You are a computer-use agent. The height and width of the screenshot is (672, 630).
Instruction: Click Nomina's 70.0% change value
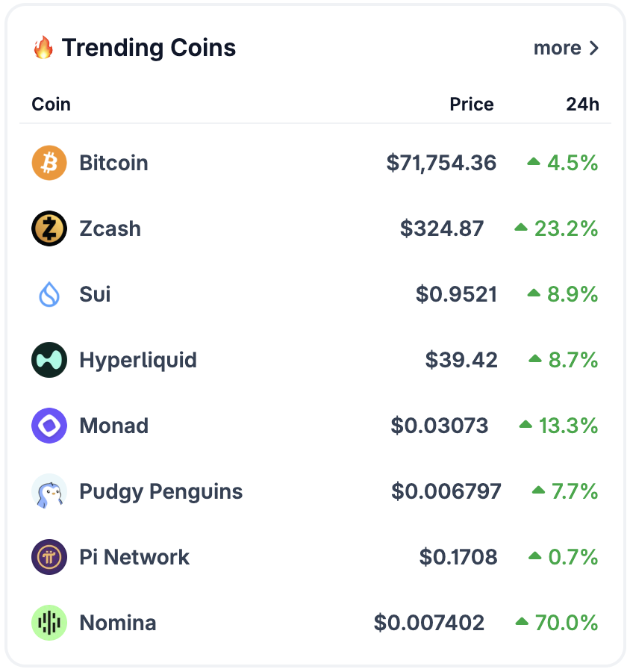click(x=566, y=623)
